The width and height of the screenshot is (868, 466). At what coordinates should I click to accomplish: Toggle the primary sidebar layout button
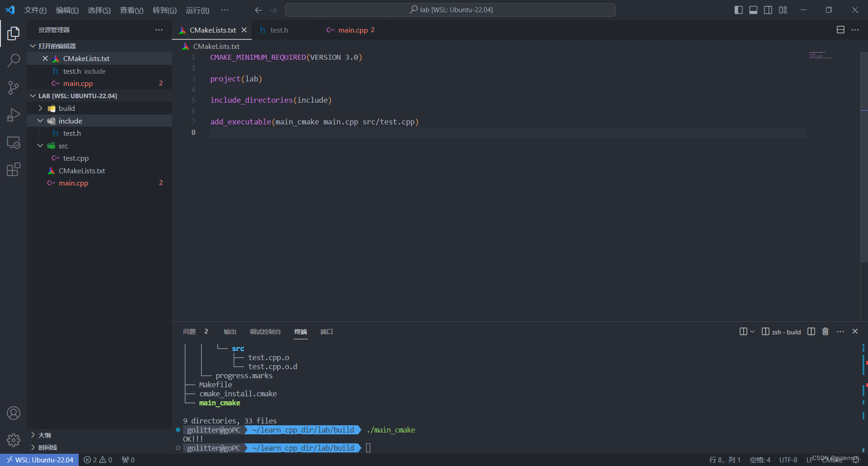point(738,10)
